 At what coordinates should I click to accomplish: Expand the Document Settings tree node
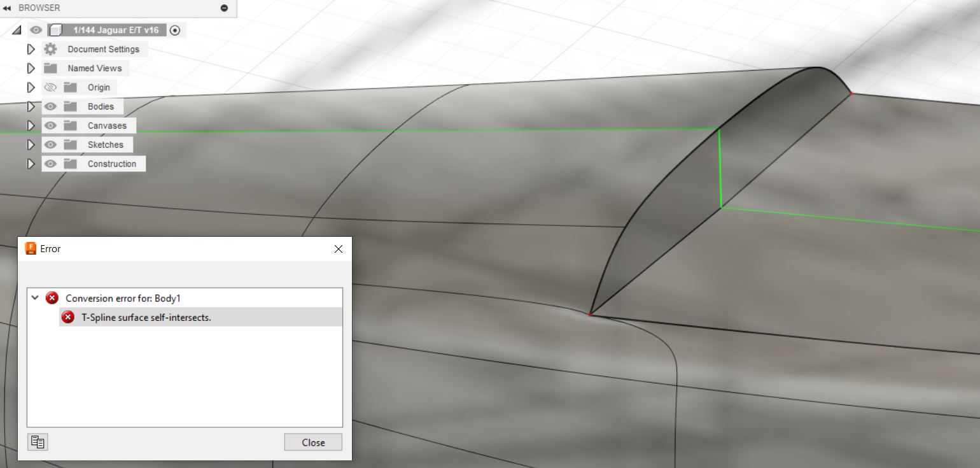(31, 49)
